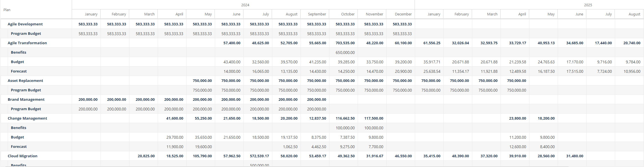Select Forecast under Agile Transformation
644x167 pixels.
tap(19, 71)
